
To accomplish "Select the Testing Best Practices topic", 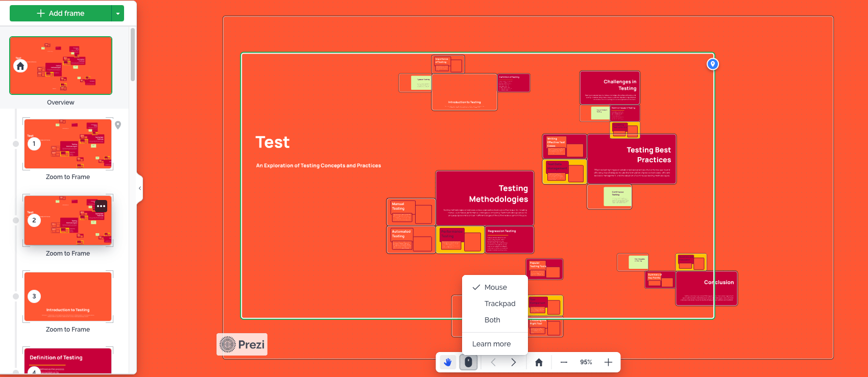I will pos(632,159).
